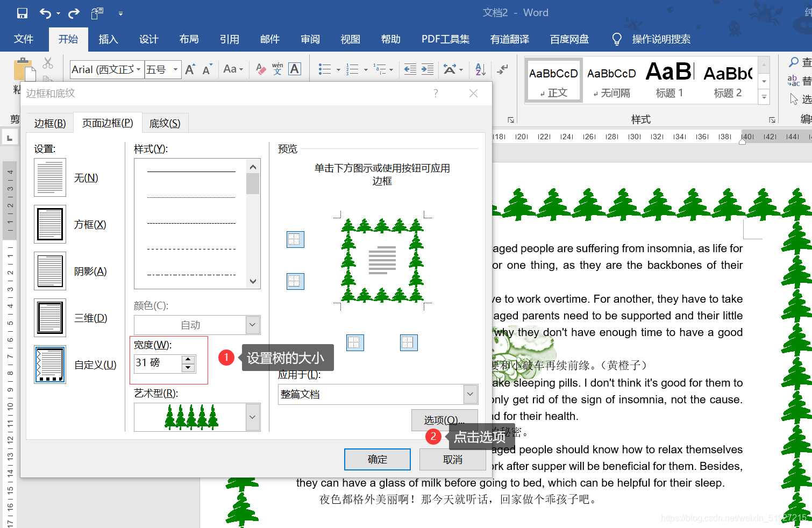Switch to the Review ribbon tab
Viewport: 812px width, 528px height.
pyautogui.click(x=310, y=39)
